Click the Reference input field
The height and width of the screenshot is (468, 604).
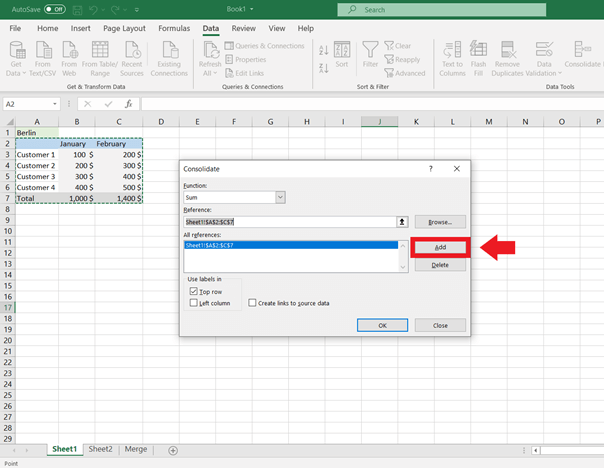click(x=288, y=221)
